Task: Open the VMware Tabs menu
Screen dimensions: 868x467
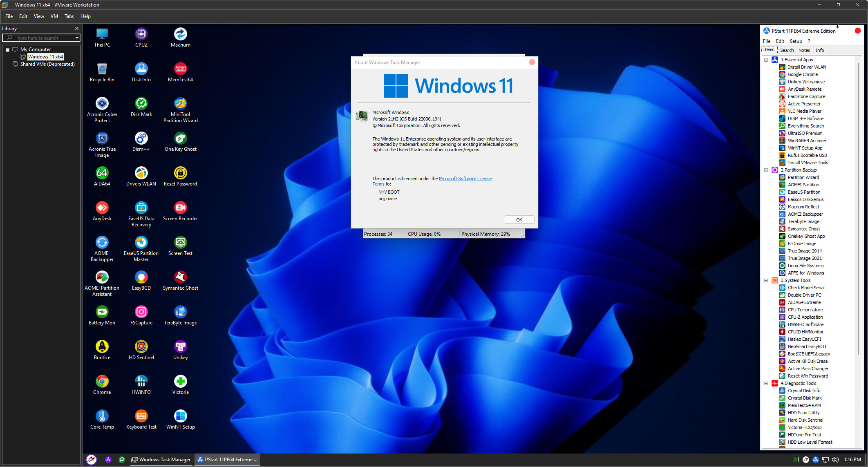Action: click(69, 16)
